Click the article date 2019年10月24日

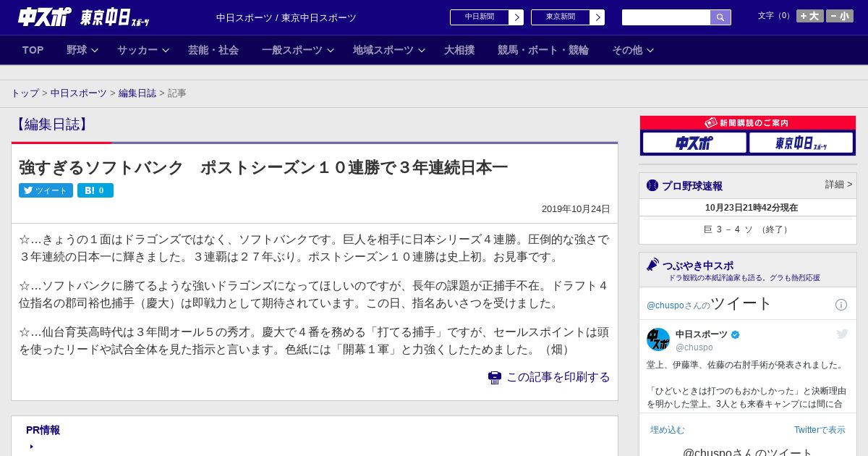coord(576,209)
